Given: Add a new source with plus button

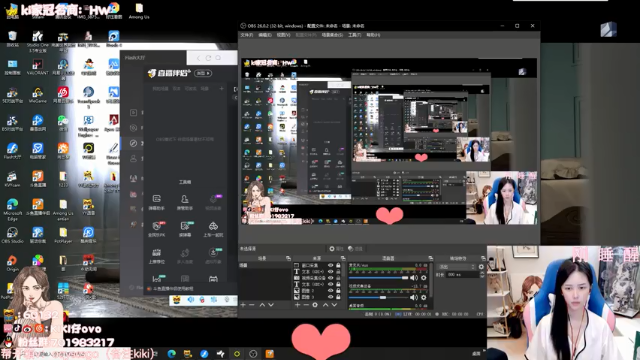Looking at the screenshot, I should pyautogui.click(x=298, y=305).
